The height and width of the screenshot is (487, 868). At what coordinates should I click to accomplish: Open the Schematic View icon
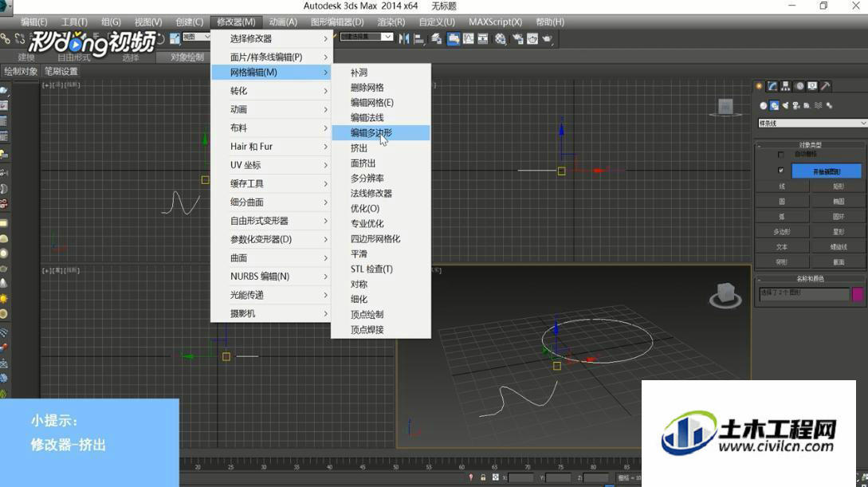pyautogui.click(x=483, y=39)
